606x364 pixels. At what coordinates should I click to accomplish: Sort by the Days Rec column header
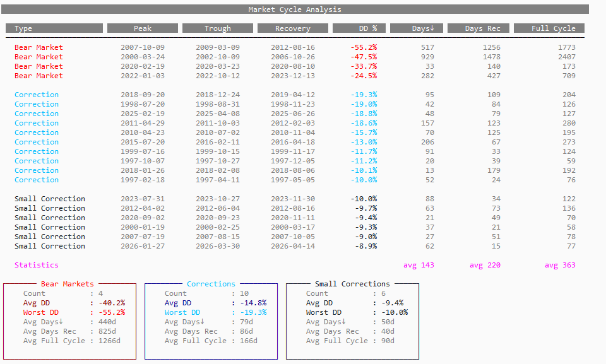point(478,28)
